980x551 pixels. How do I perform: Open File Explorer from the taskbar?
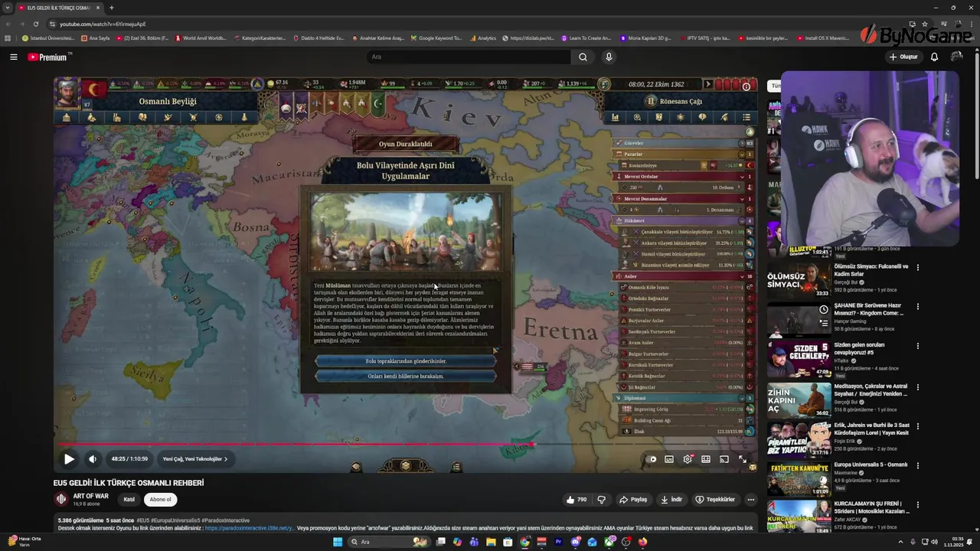(x=491, y=542)
